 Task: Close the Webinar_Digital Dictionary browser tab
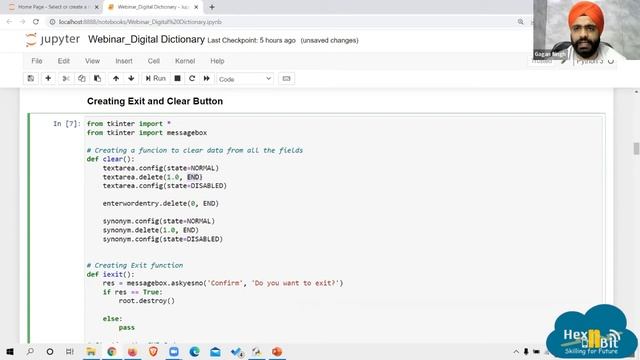[196, 7]
